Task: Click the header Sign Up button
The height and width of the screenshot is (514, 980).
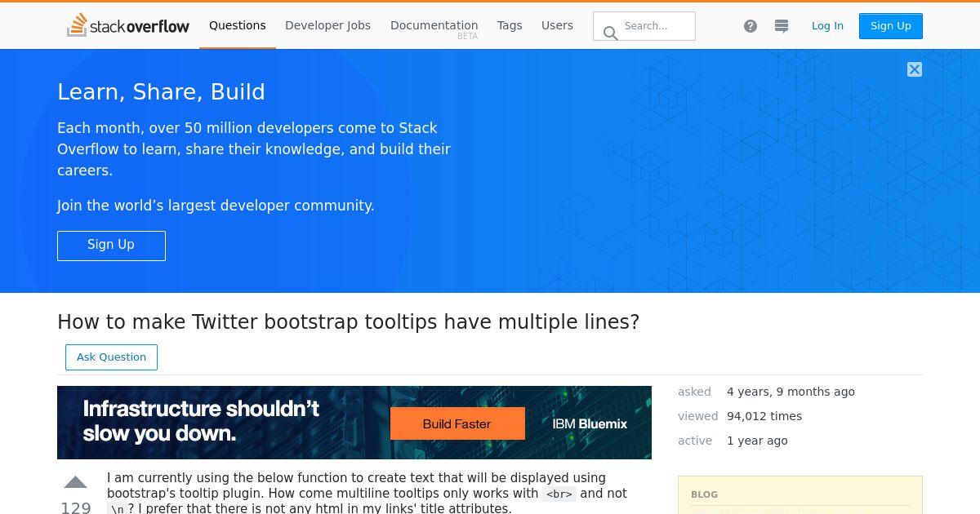Action: point(891,26)
